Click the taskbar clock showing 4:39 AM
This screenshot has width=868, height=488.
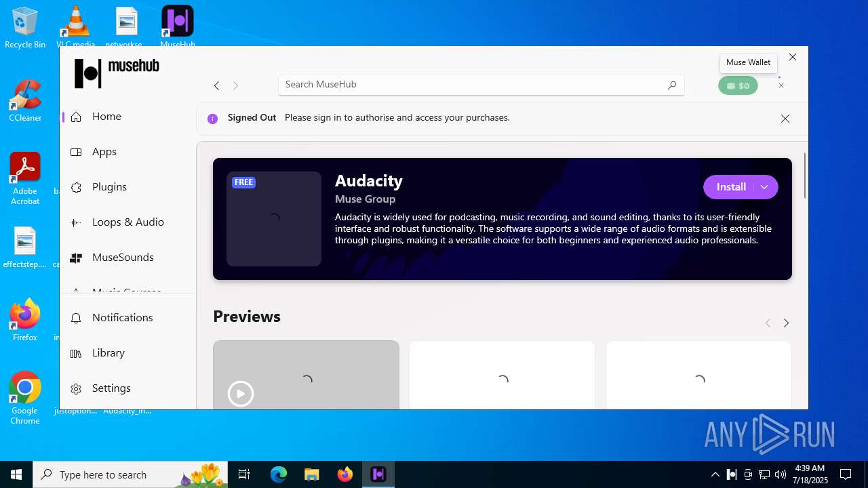(x=811, y=474)
